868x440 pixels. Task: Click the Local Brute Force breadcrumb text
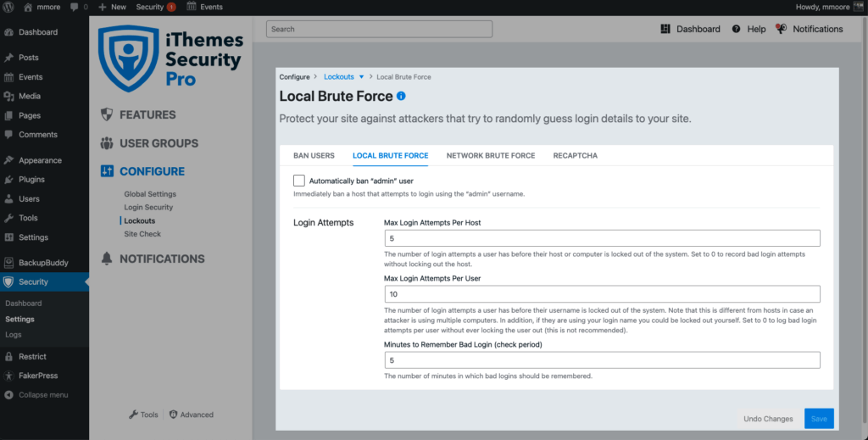[x=403, y=77]
